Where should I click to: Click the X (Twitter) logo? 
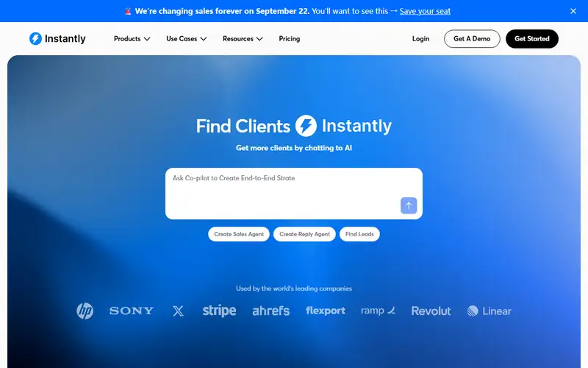(x=178, y=311)
